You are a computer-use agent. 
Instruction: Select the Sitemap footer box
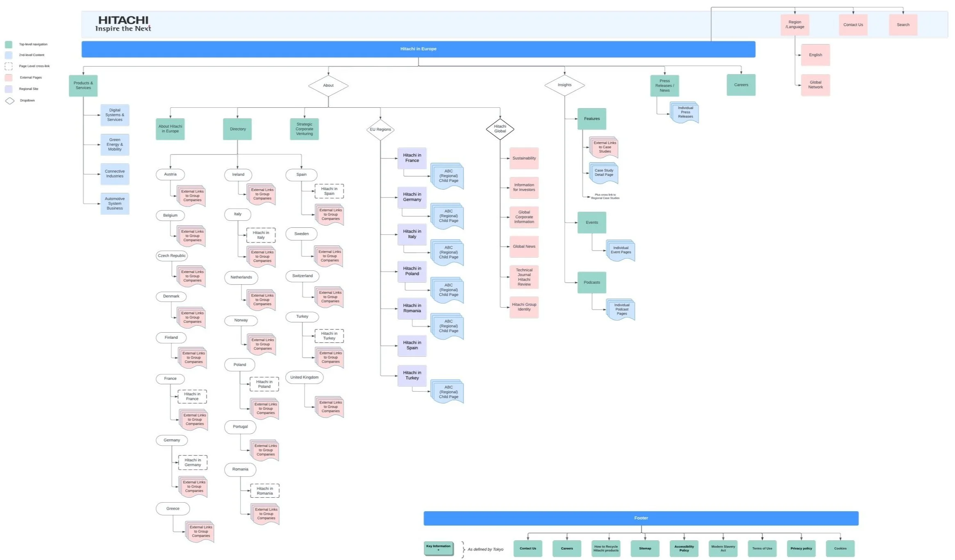click(x=645, y=549)
